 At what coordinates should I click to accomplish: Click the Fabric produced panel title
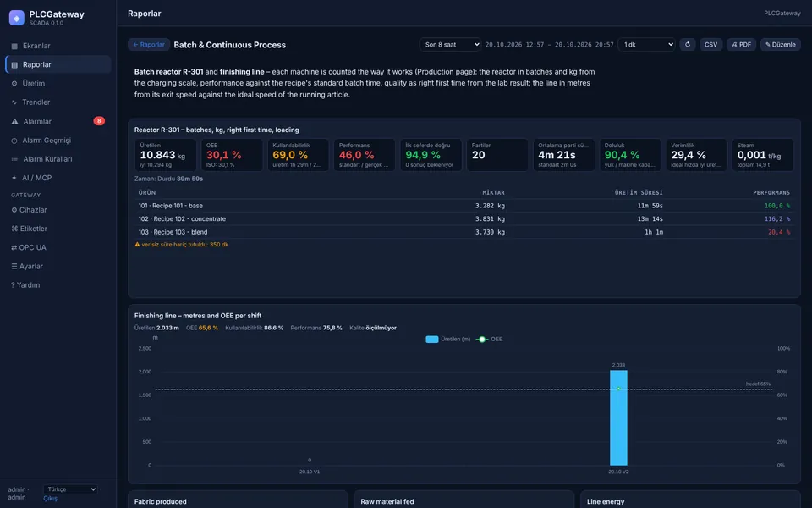(x=161, y=502)
